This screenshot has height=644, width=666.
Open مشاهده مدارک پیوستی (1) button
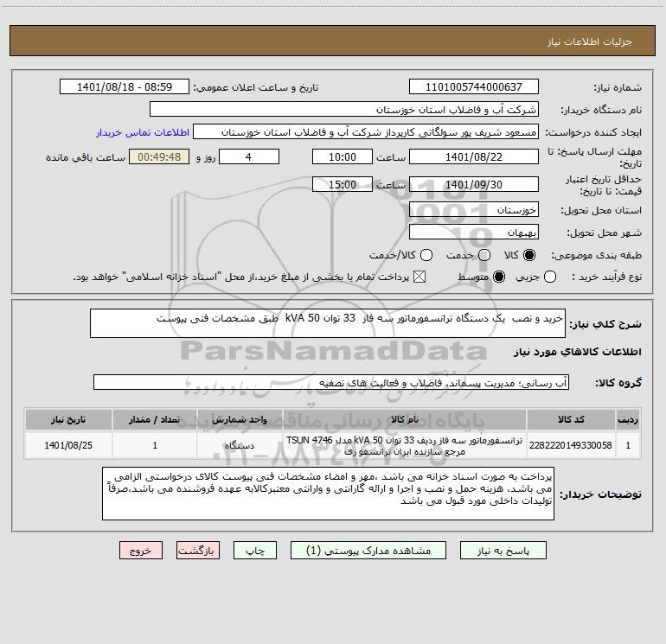(368, 551)
